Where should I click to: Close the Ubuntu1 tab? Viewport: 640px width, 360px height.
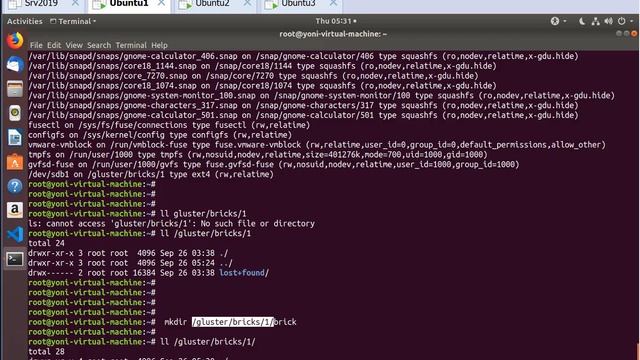[162, 3]
